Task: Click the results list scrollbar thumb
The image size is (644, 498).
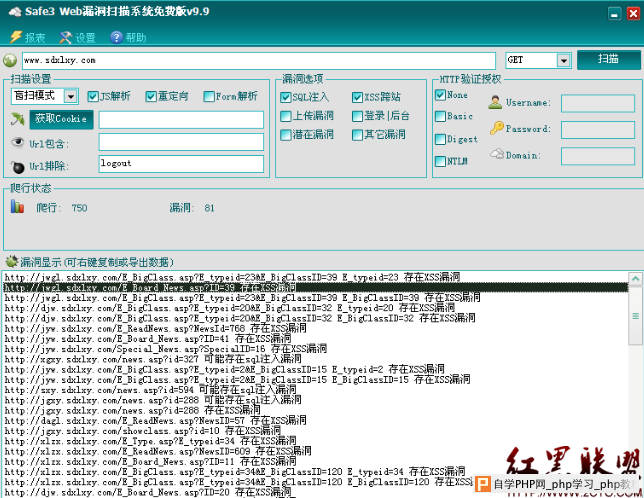Action: (x=635, y=316)
